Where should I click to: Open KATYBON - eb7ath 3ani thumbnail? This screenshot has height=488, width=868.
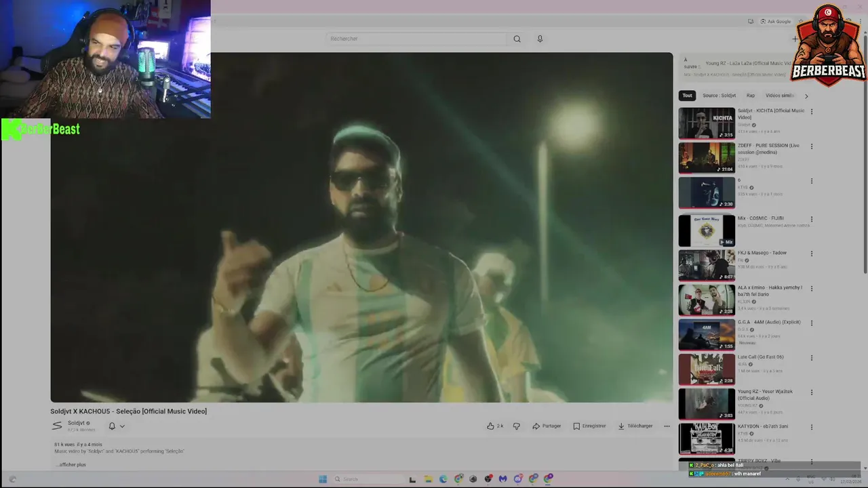tap(707, 439)
